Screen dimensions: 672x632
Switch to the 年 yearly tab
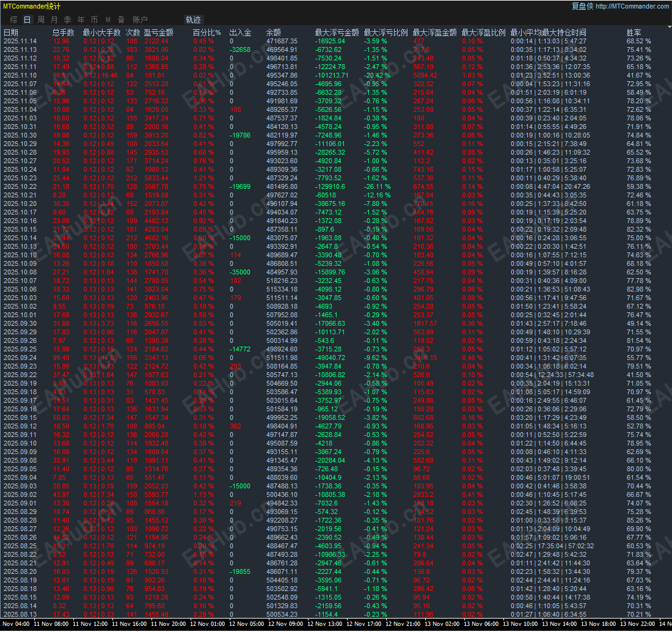point(81,20)
